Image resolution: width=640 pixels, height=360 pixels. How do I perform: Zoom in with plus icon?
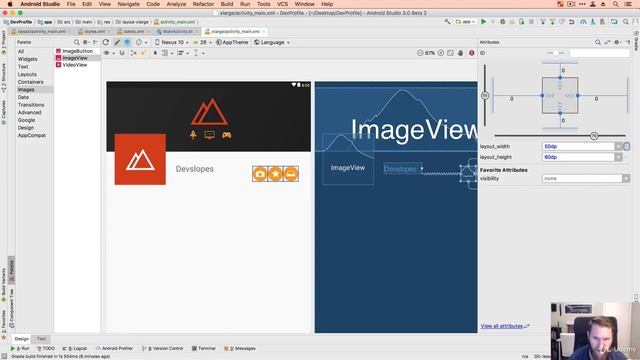tap(441, 53)
